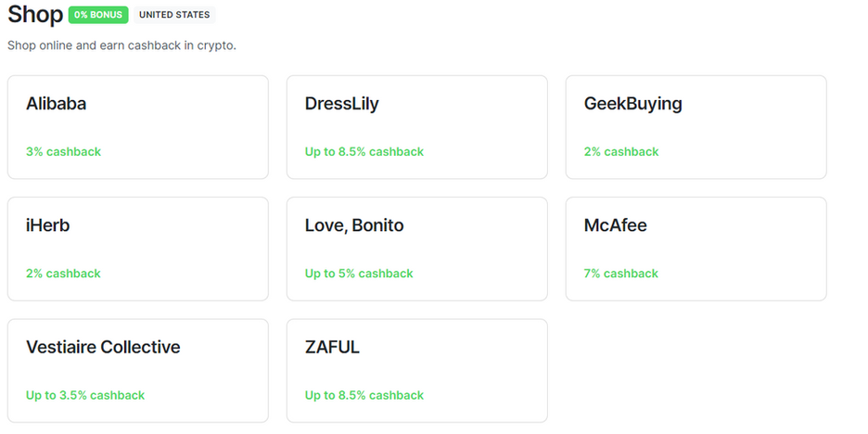Click McAfee's 7% cashback label
This screenshot has height=434, width=868.
(620, 274)
